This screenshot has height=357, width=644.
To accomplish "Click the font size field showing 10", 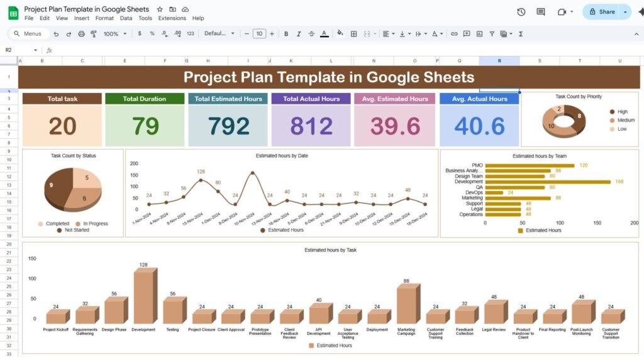I will (x=259, y=34).
